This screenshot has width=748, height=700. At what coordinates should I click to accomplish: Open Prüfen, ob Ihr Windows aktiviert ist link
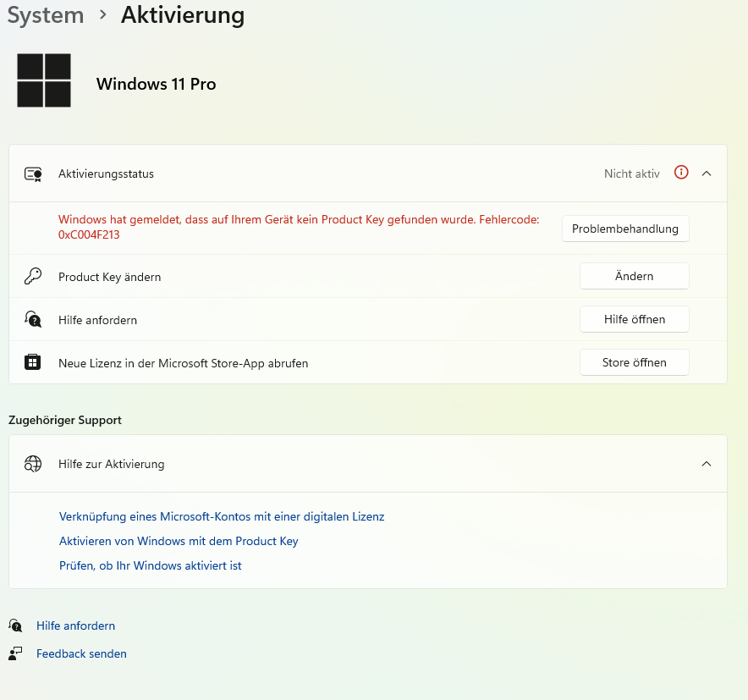[x=151, y=565]
